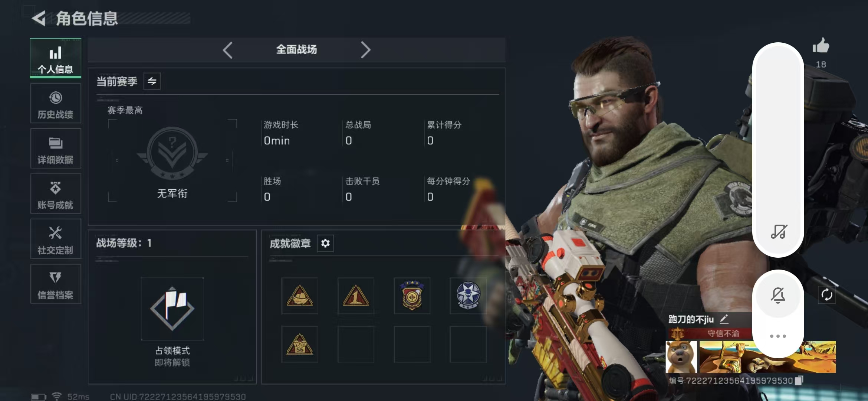Select the badge numbered 1 in 成就徽章
Image resolution: width=868 pixels, height=401 pixels.
click(356, 296)
